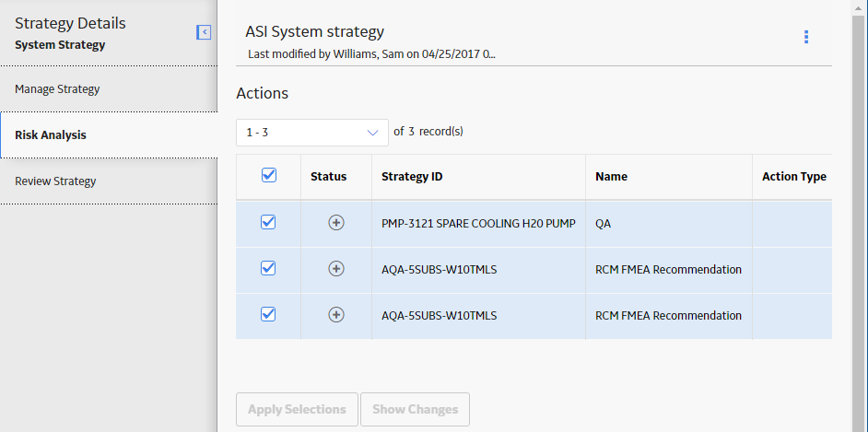Open the three-dot options menu

(806, 37)
